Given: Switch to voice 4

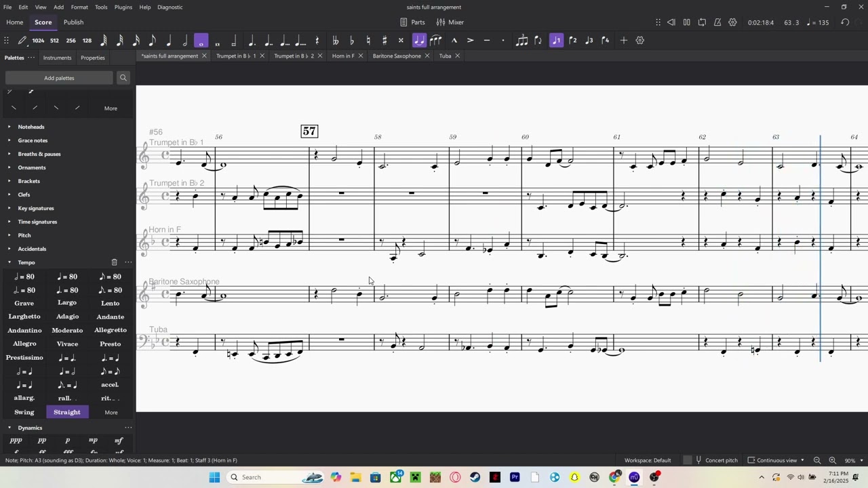Looking at the screenshot, I should pos(606,41).
